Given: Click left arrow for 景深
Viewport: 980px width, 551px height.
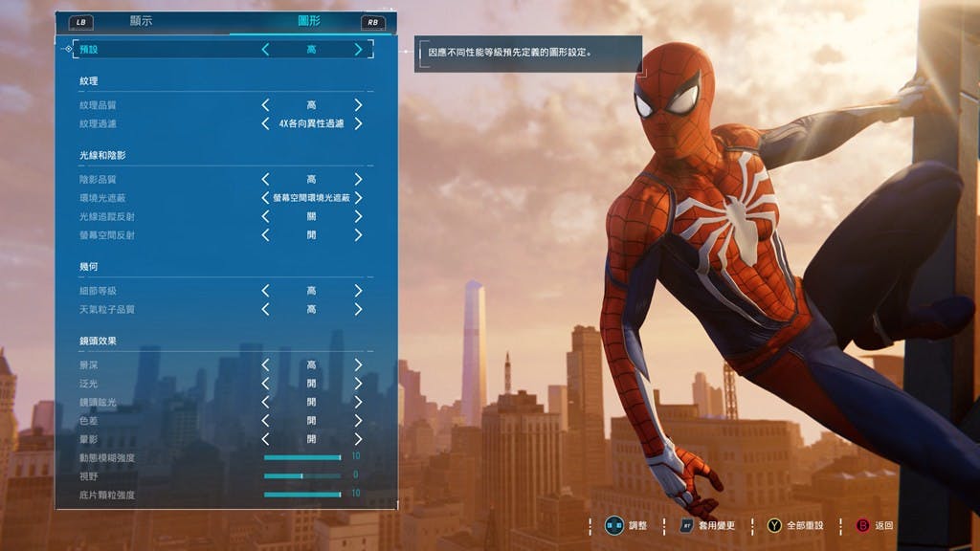Looking at the screenshot, I should click(266, 364).
